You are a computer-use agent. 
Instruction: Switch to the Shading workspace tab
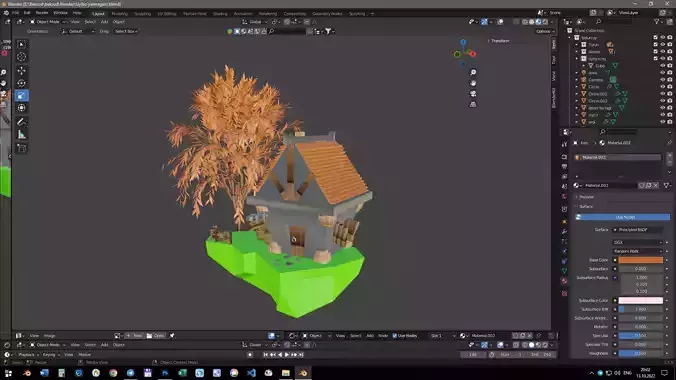220,14
